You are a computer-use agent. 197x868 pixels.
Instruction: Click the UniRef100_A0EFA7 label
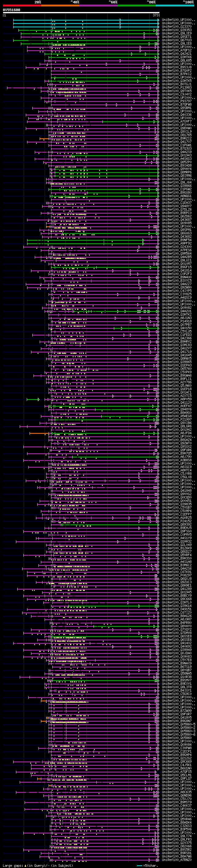coord(177,406)
